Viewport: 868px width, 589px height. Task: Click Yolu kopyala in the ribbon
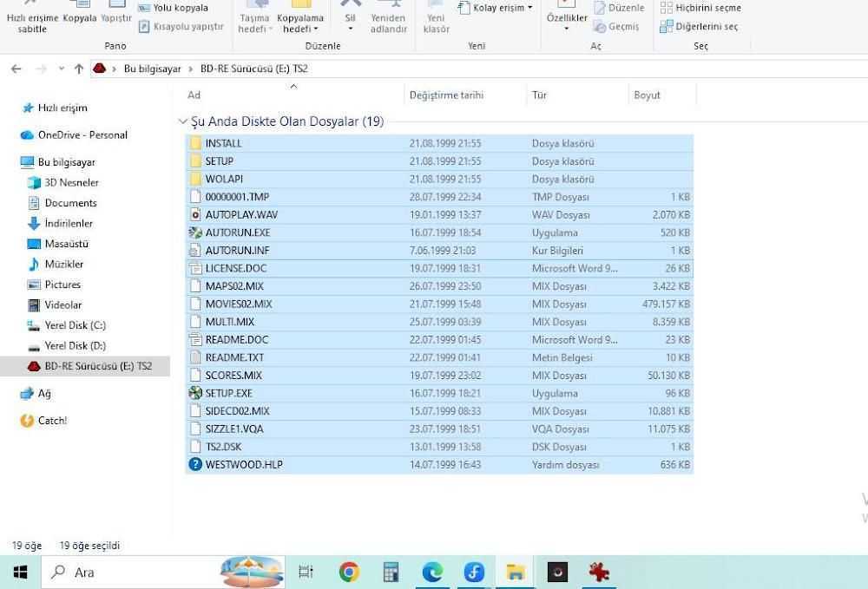tap(174, 8)
